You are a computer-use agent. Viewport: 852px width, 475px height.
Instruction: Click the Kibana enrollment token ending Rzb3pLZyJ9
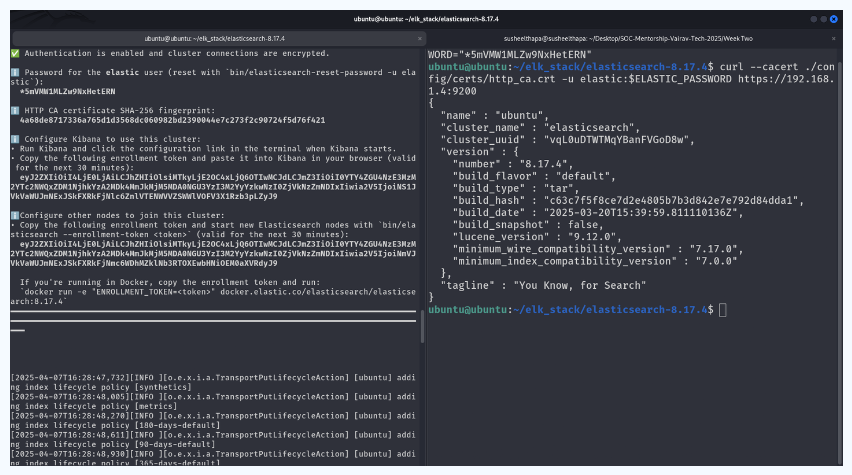click(x=213, y=186)
